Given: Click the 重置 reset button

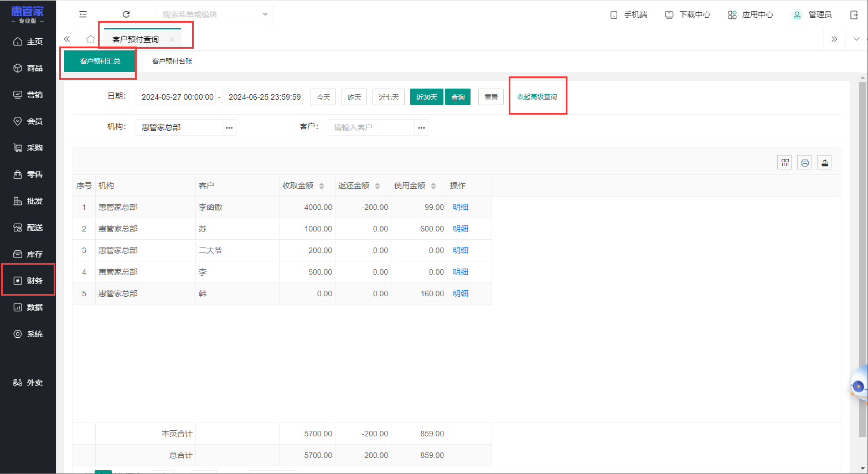Looking at the screenshot, I should pos(491,97).
